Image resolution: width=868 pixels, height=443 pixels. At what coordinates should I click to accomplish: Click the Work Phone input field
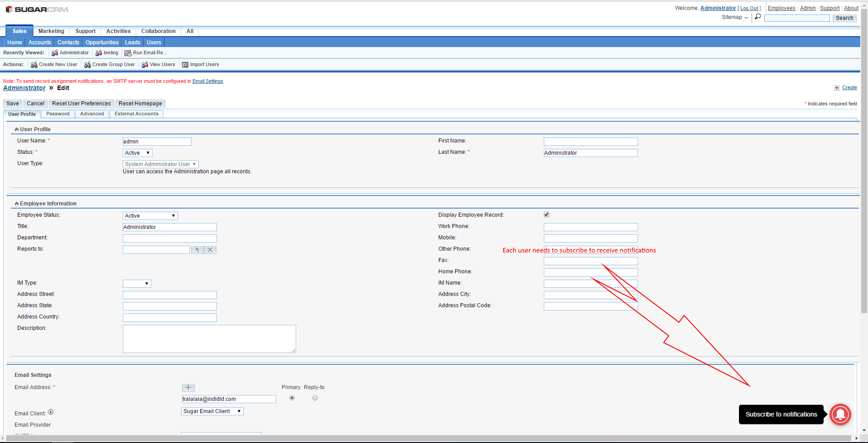point(590,227)
